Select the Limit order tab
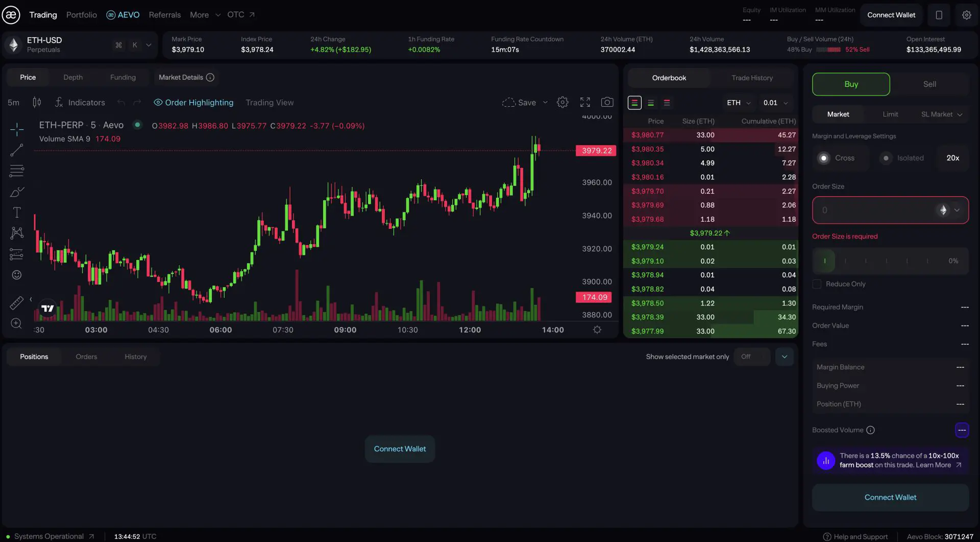Screen dimensions: 980x542 [x=890, y=114]
